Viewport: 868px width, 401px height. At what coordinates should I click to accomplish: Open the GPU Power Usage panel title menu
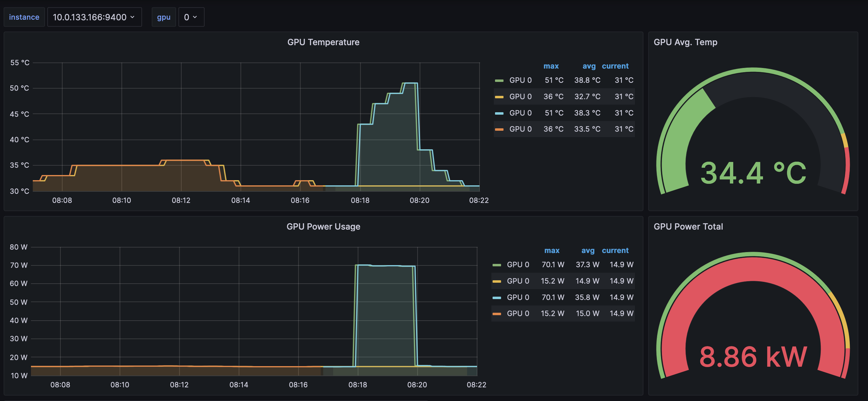tap(323, 227)
